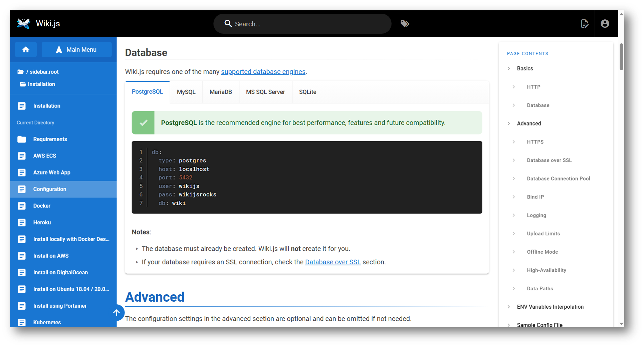Viewport: 644px width, 347px height.
Task: Click the Installation breadcrumb folder icon
Action: tap(23, 84)
